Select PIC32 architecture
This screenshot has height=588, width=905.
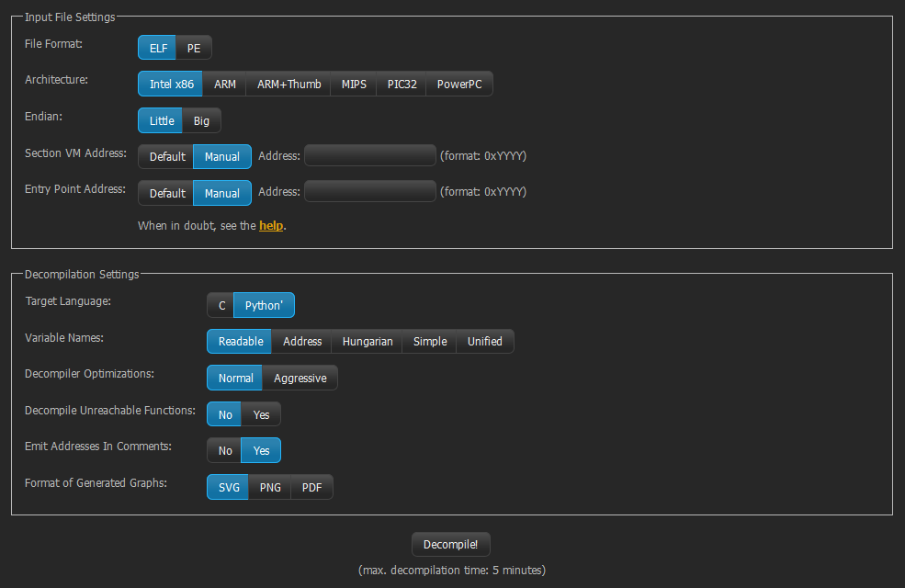click(402, 85)
